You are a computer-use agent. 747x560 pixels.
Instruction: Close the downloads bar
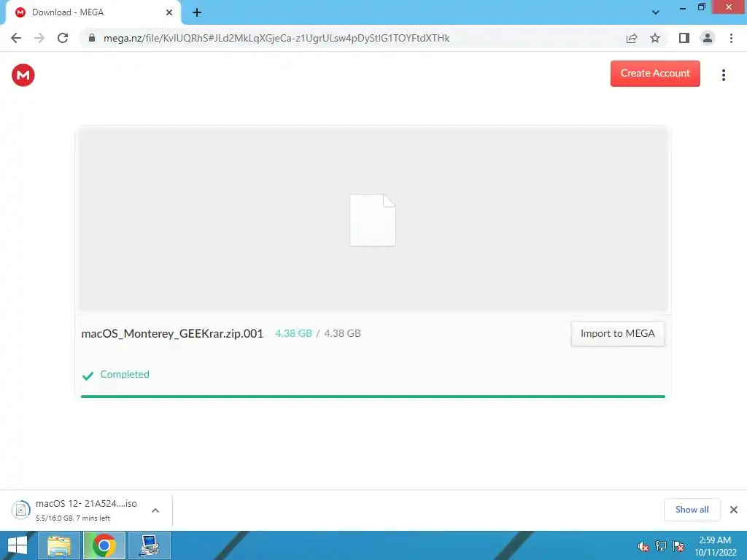pos(734,510)
